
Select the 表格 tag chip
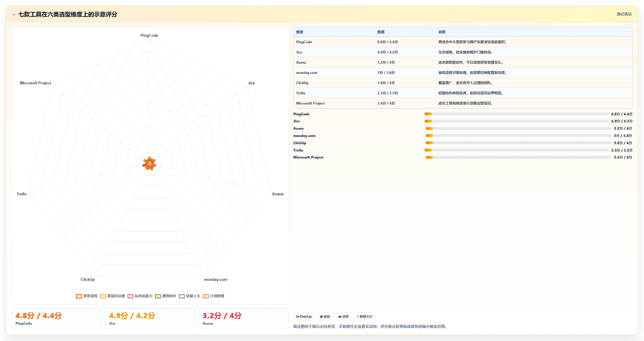coord(325,316)
